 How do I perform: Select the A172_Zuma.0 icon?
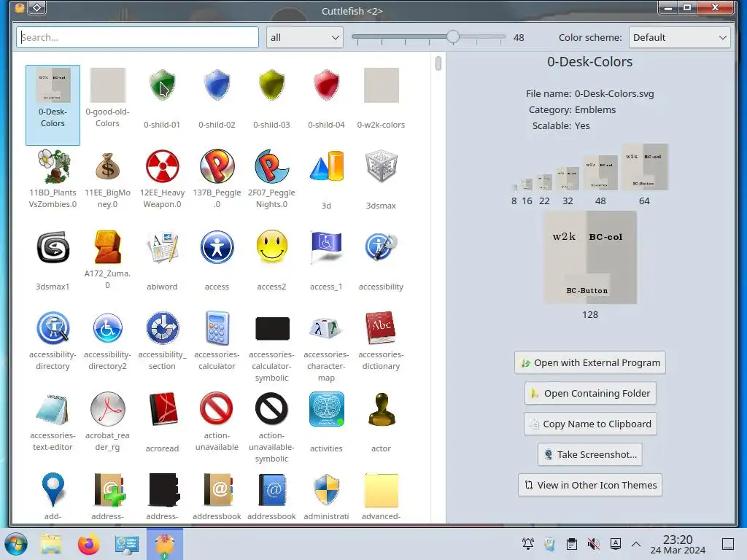click(108, 247)
